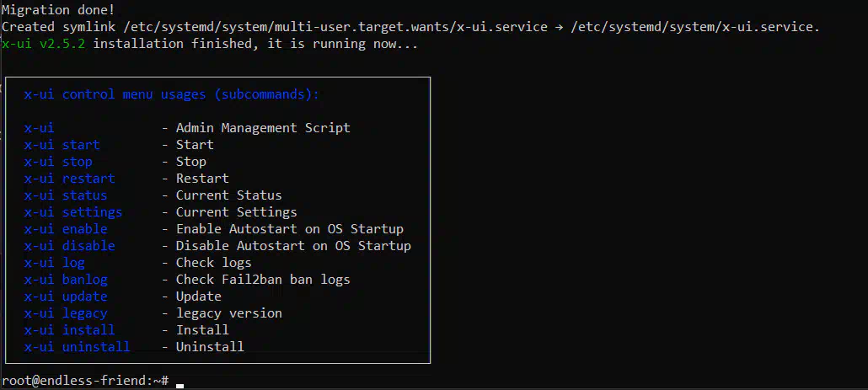Click the 'x-ui install' subcommand text
This screenshot has height=390, width=868.
[x=69, y=330]
